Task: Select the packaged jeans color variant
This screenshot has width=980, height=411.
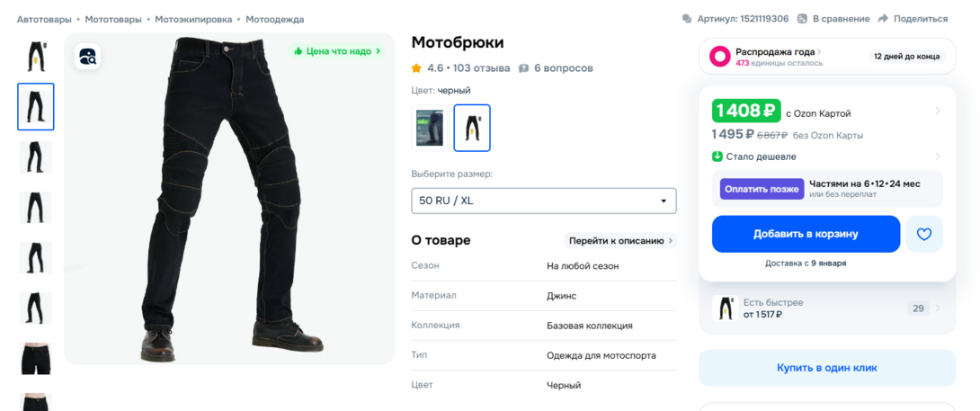Action: pos(429,128)
